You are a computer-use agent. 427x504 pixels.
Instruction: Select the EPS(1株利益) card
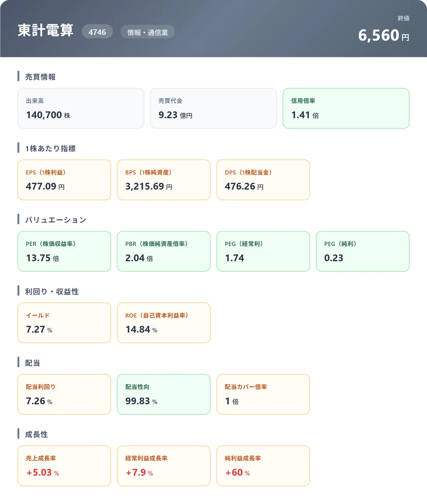64,180
